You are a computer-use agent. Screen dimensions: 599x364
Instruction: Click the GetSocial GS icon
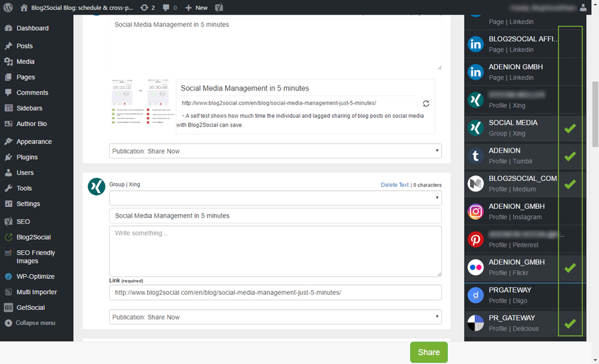(9, 307)
